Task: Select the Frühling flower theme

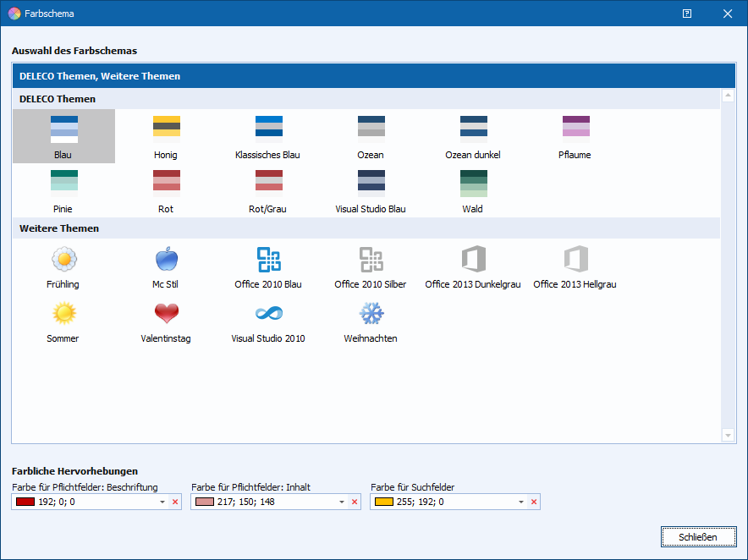Action: [x=63, y=260]
